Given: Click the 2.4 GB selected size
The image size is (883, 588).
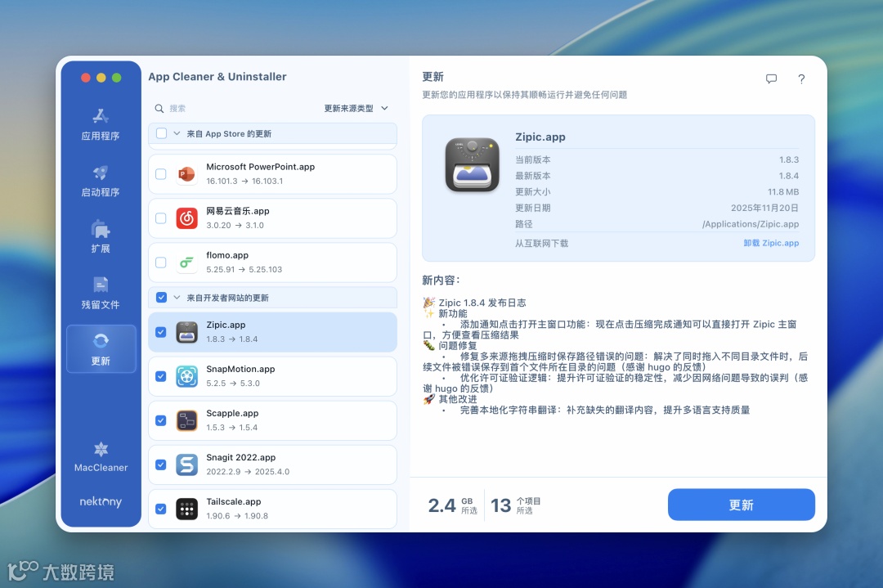Looking at the screenshot, I should 452,505.
